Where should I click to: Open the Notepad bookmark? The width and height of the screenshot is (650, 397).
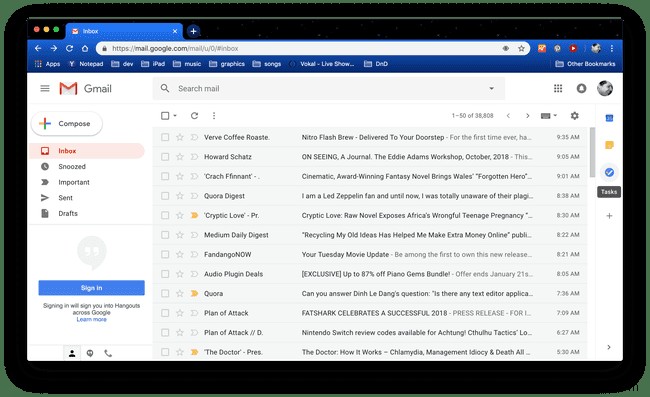[x=86, y=64]
